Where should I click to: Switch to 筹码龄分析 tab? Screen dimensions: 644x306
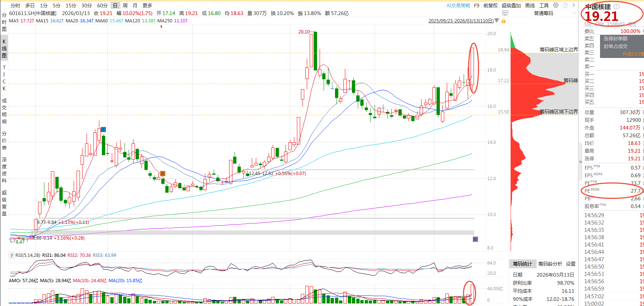tap(550, 264)
